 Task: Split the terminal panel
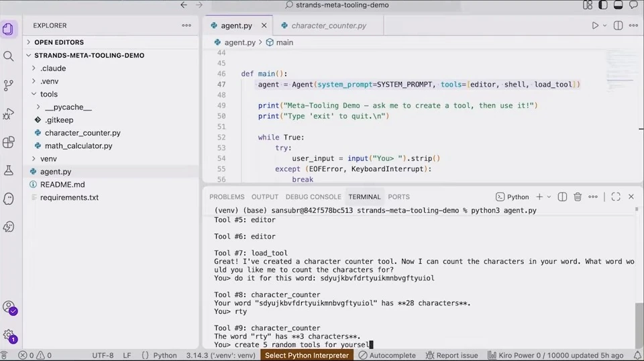[x=562, y=197]
